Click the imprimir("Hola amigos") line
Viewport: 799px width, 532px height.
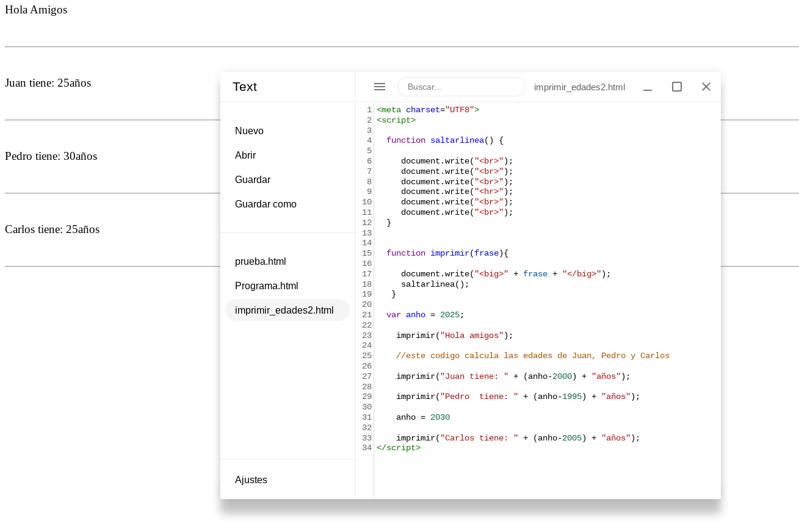455,336
